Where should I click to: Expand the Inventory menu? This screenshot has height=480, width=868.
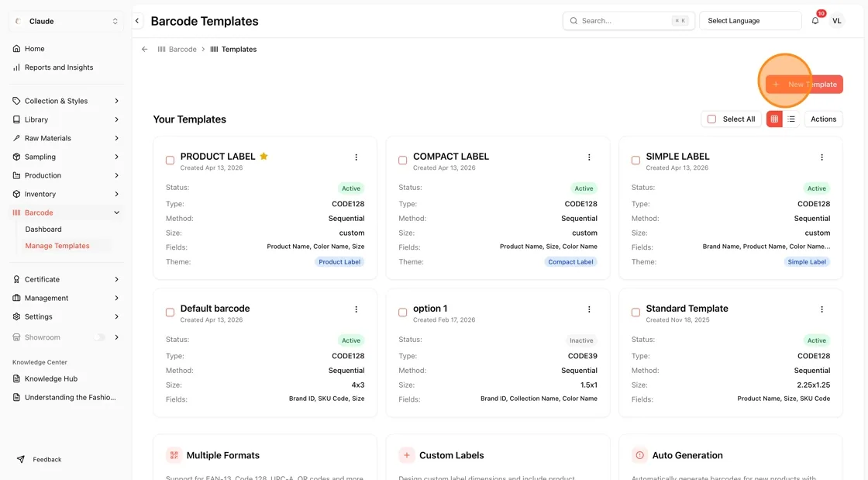(66, 195)
